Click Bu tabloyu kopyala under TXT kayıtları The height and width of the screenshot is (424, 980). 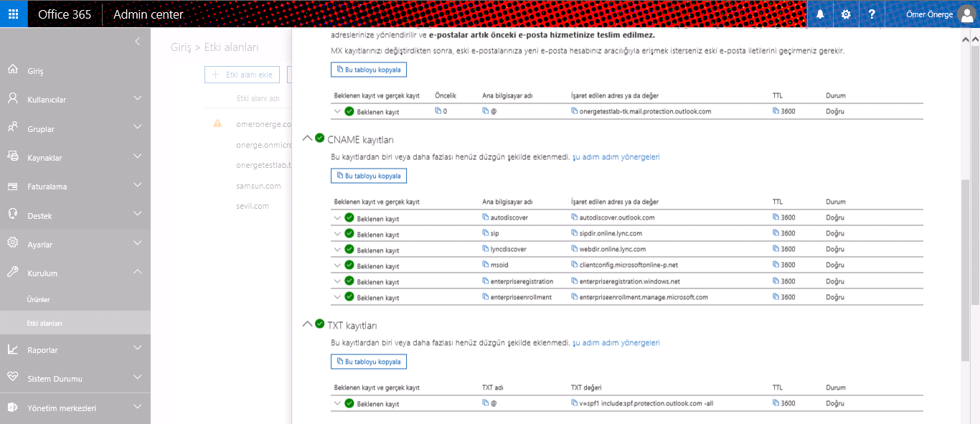[369, 362]
